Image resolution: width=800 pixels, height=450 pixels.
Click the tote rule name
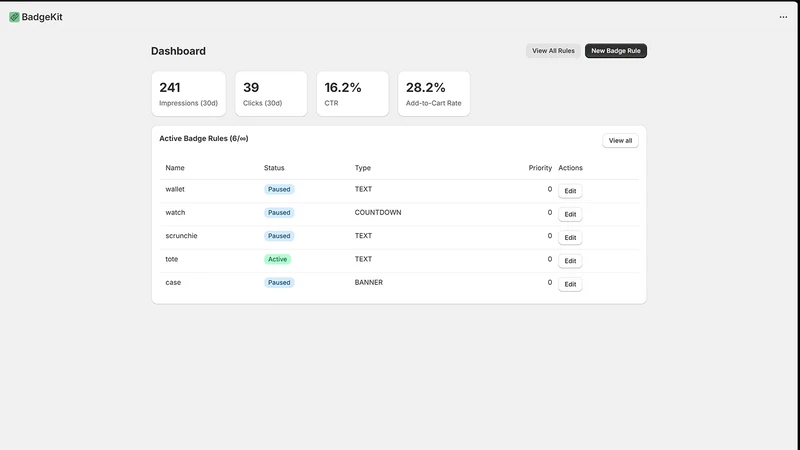(x=171, y=259)
